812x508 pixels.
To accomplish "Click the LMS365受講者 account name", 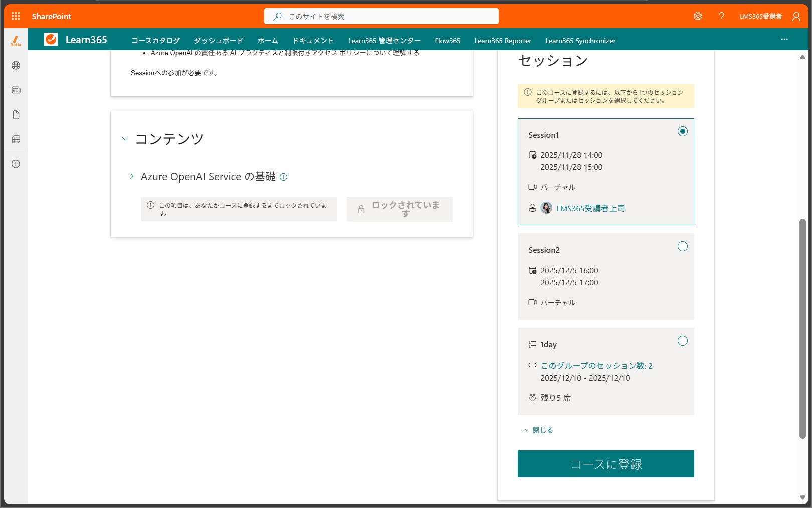I will click(761, 16).
